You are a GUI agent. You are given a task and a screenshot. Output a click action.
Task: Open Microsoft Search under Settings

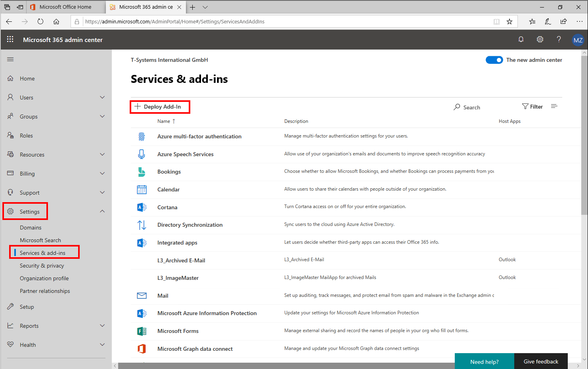pos(40,240)
